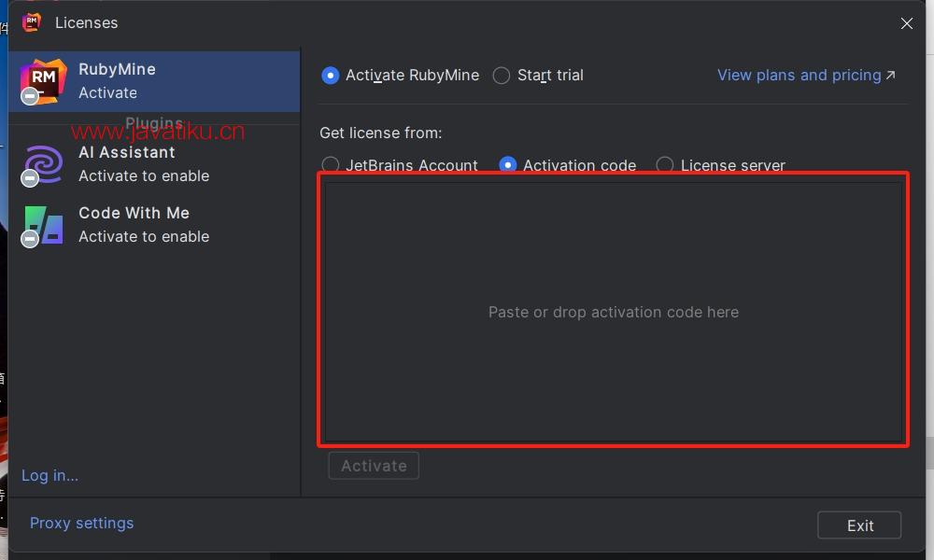Click the Code With Me icon

pyautogui.click(x=44, y=224)
